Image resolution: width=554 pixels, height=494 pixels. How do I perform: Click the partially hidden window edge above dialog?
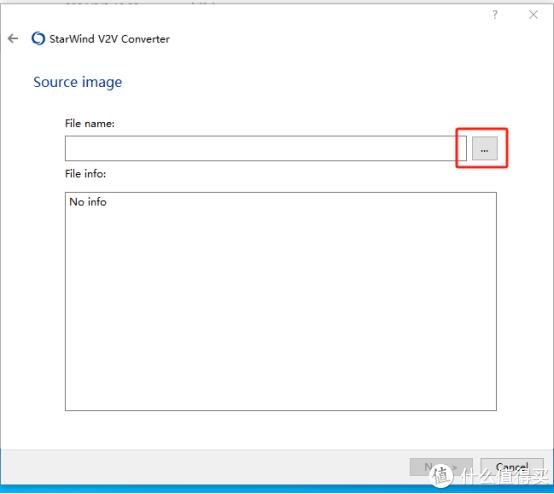point(277,2)
